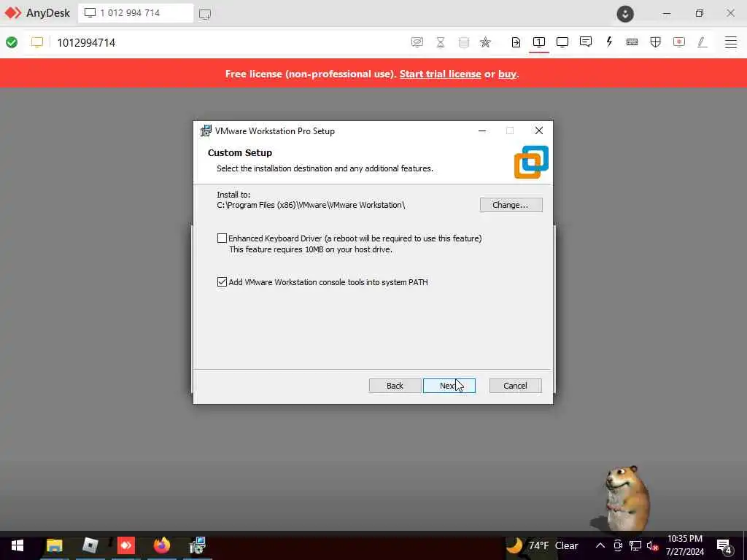Screen dimensions: 747x560
Task: Click Next to continue VMware setup
Action: (x=449, y=386)
